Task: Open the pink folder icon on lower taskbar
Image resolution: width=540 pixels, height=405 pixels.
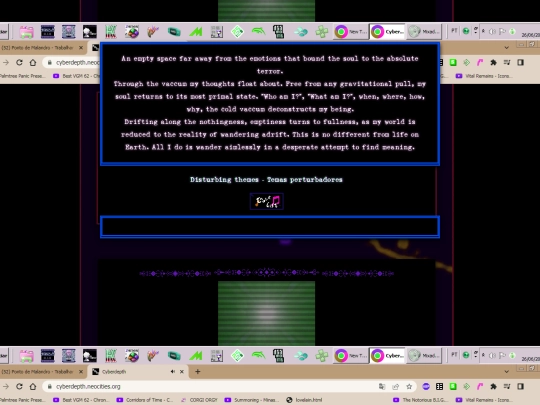Action: pyautogui.click(x=27, y=356)
